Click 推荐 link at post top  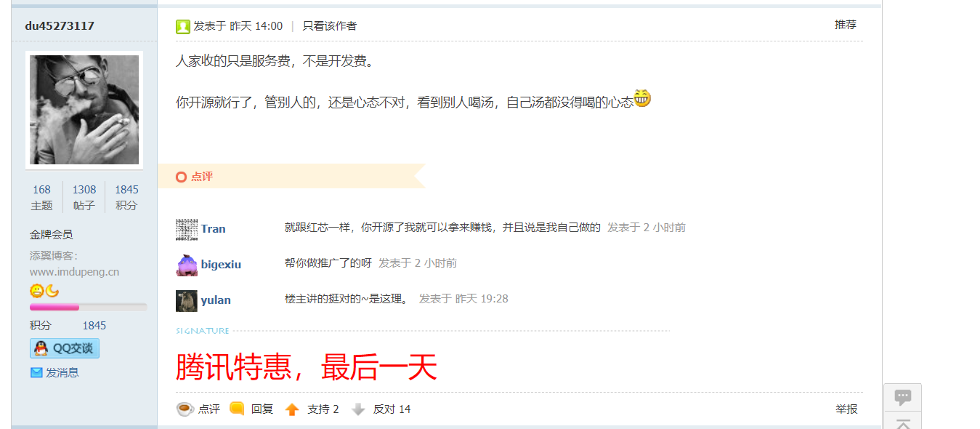pos(846,25)
